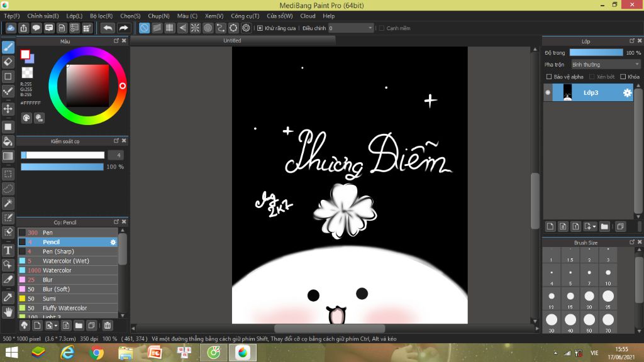Select the Move tool

point(8,109)
